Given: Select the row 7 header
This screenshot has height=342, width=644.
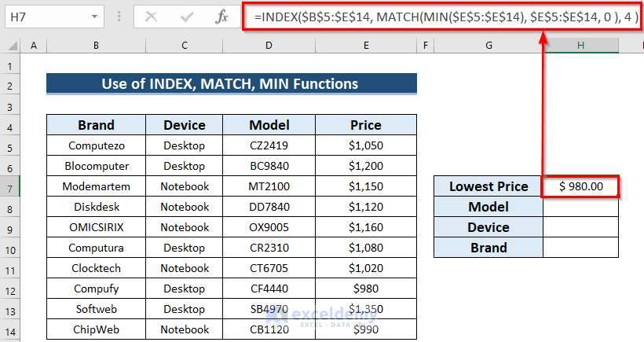Looking at the screenshot, I should (11, 186).
